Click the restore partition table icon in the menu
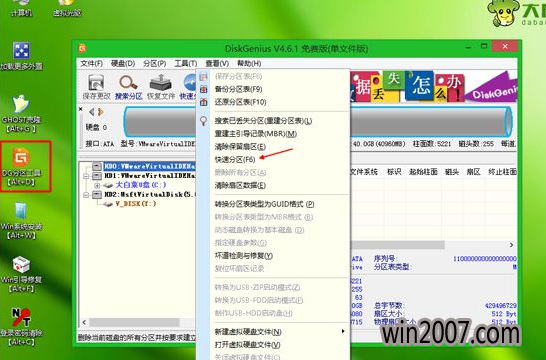546x360 pixels. click(203, 102)
